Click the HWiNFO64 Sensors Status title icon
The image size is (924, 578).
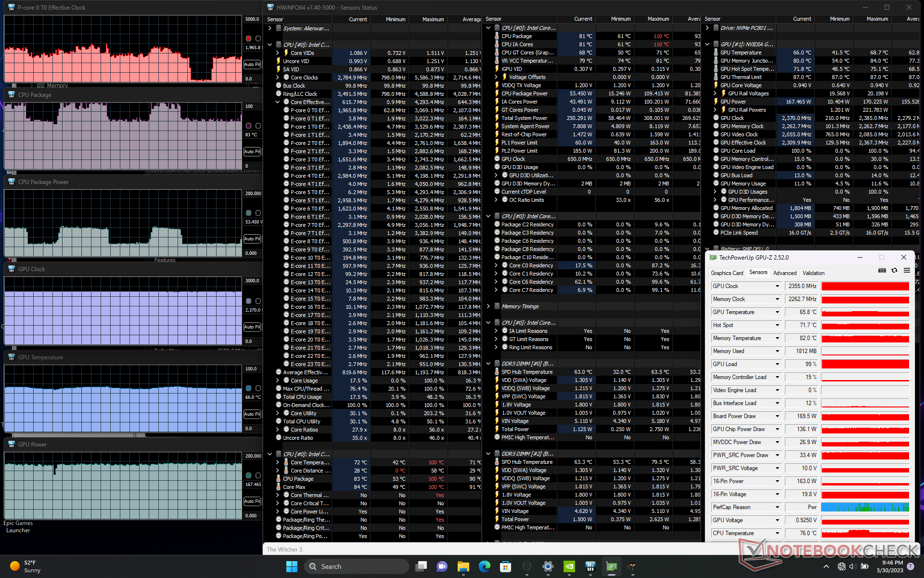point(270,7)
